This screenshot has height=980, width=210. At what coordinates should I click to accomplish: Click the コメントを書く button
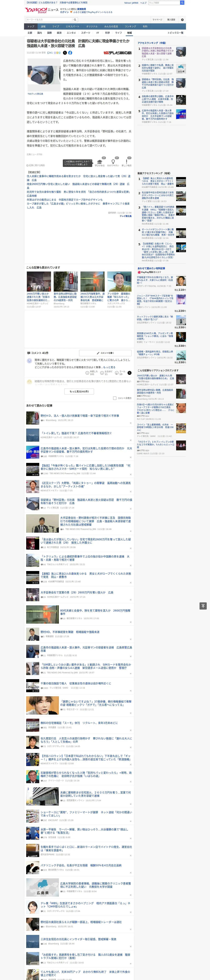pyautogui.click(x=105, y=353)
